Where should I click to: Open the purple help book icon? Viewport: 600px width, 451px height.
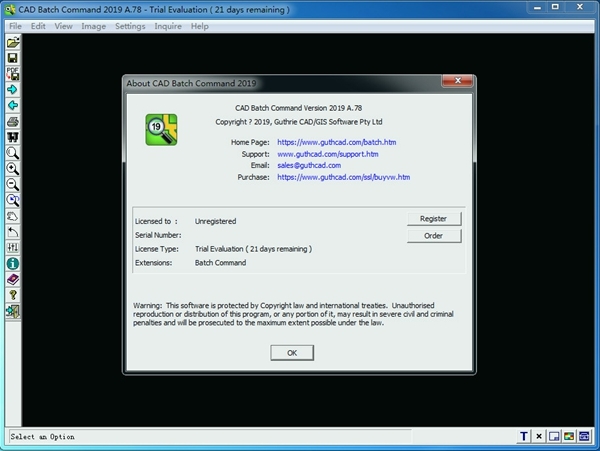(x=13, y=279)
